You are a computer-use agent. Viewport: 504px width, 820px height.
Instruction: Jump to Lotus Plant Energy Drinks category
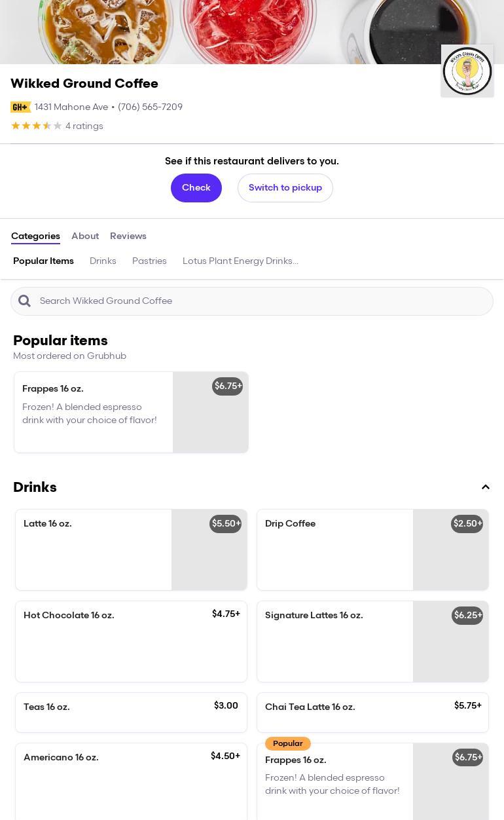click(x=240, y=261)
